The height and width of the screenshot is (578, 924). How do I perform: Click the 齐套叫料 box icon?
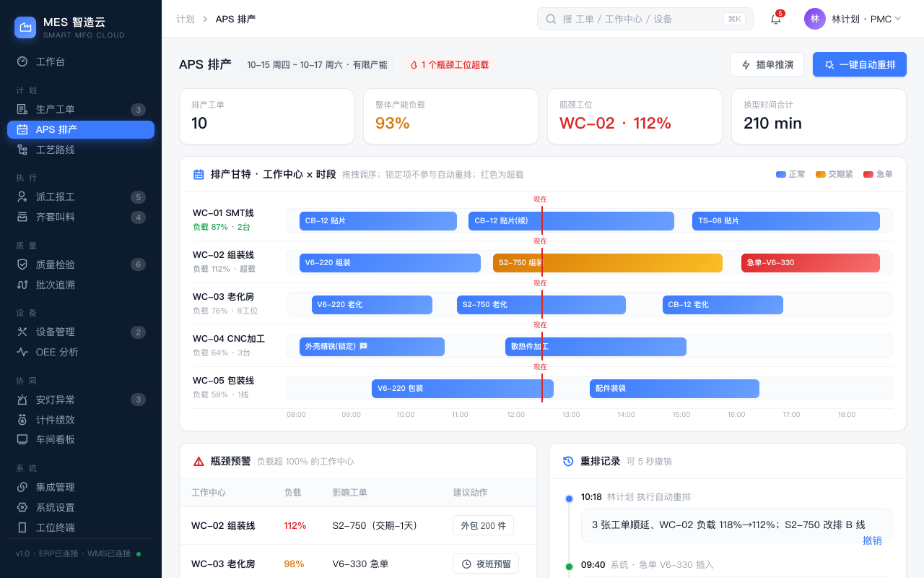(22, 217)
